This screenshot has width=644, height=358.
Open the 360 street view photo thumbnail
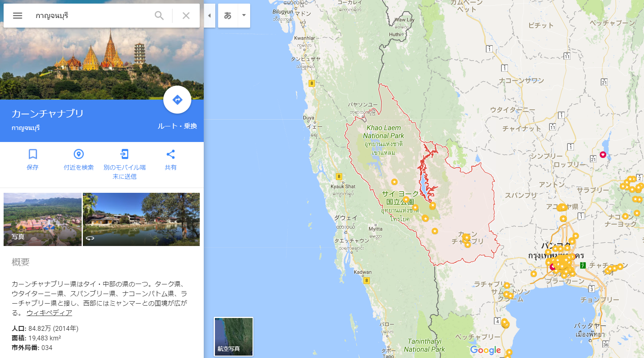coord(141,219)
